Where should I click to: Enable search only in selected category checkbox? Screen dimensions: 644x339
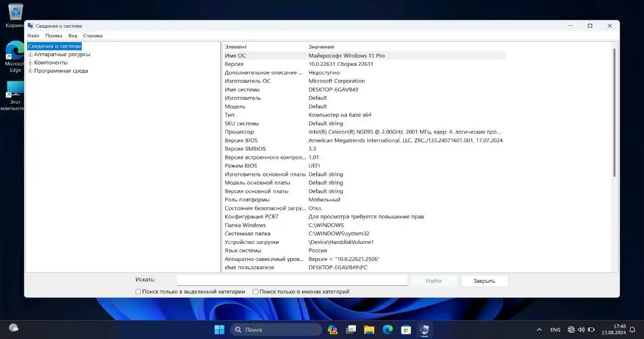click(138, 292)
